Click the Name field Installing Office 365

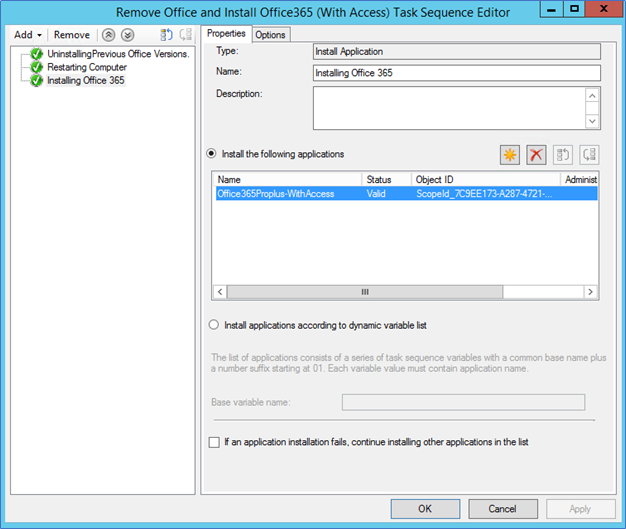(x=457, y=73)
